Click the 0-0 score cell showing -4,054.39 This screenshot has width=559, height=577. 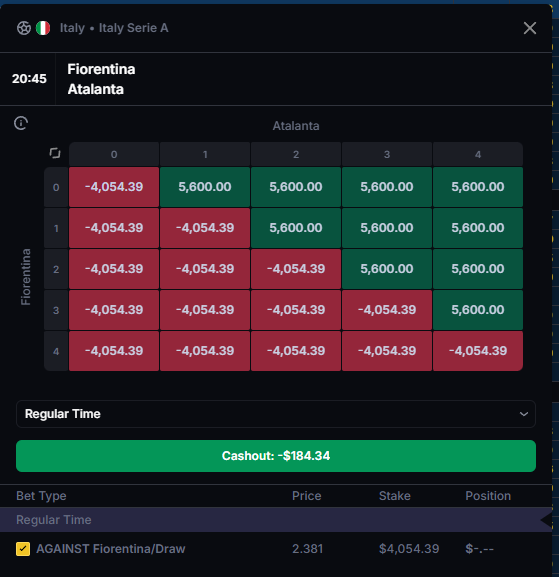114,187
